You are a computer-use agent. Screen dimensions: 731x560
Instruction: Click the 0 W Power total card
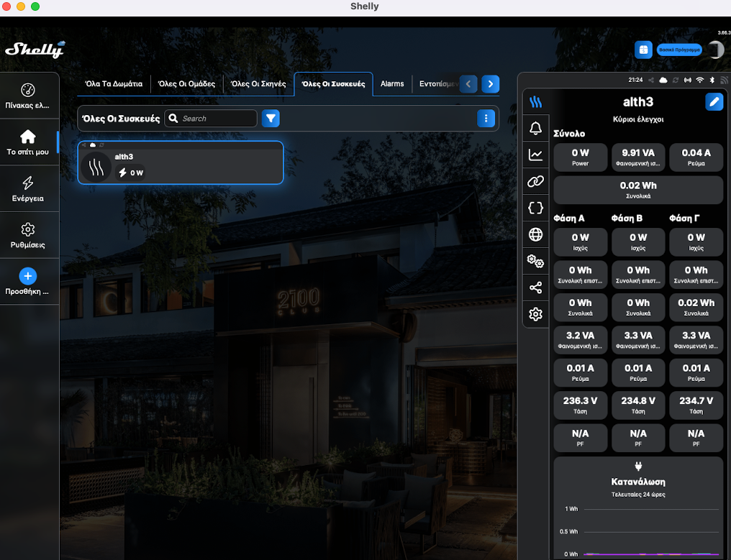(580, 157)
